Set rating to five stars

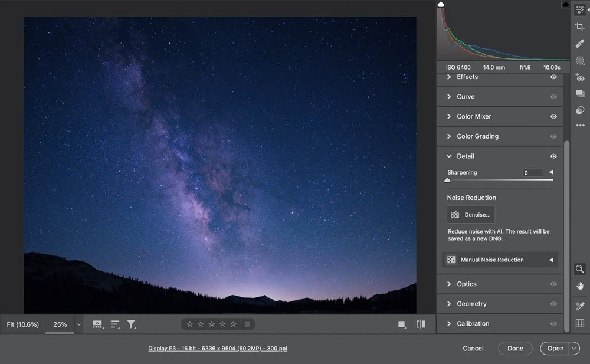tap(233, 324)
